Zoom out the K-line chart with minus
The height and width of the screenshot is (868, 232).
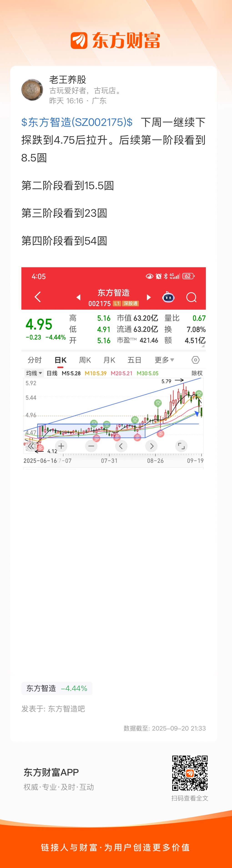coord(91,446)
